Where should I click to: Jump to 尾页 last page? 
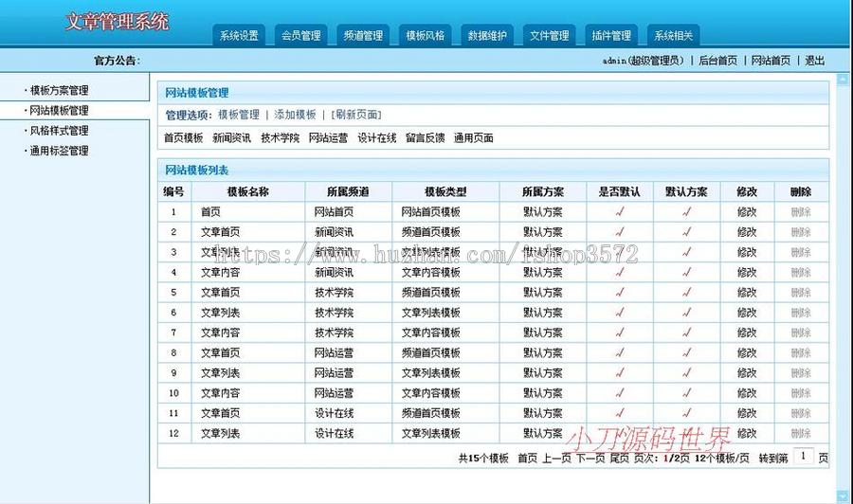tap(620, 459)
